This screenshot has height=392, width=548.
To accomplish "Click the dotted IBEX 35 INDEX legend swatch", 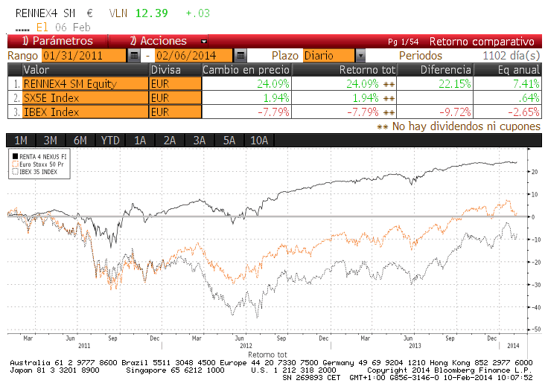I will pos(15,172).
